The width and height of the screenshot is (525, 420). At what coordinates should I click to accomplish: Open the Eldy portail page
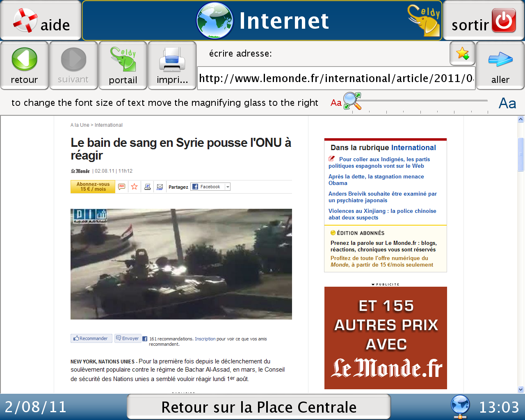point(123,65)
